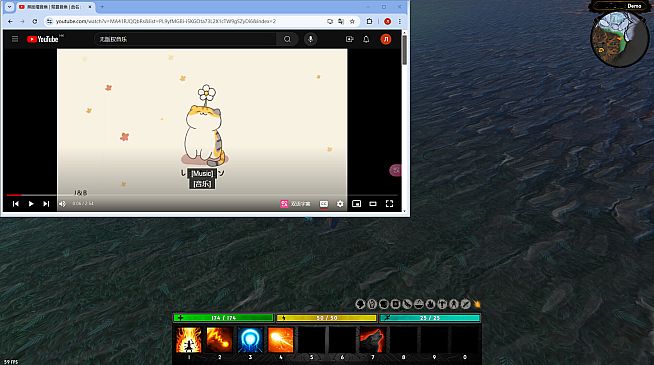The width and height of the screenshot is (654, 365).
Task: Go to the previous video
Action: 15,204
